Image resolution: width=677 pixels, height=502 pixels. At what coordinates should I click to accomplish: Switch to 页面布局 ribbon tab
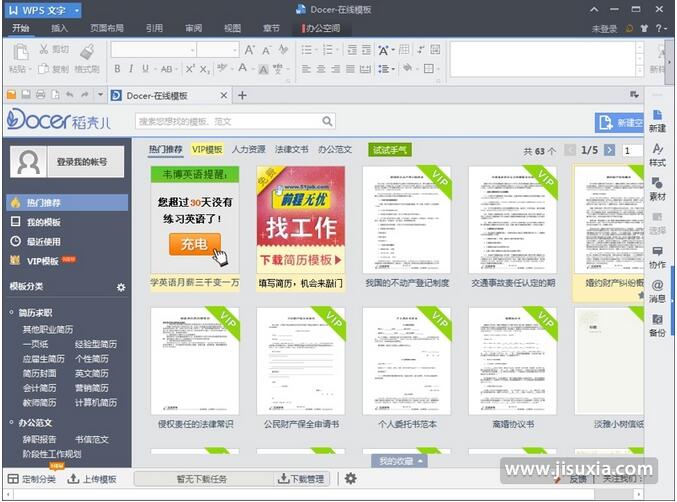(107, 28)
